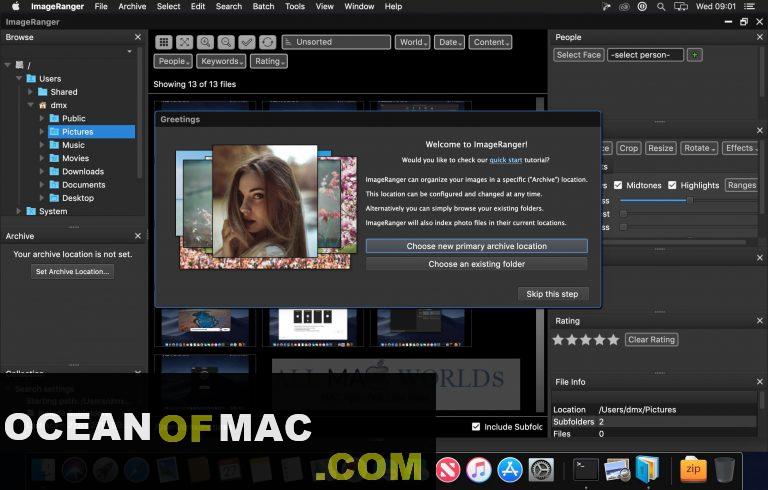This screenshot has width=768, height=490.
Task: Click the blue adjustment slider handle
Action: [690, 200]
